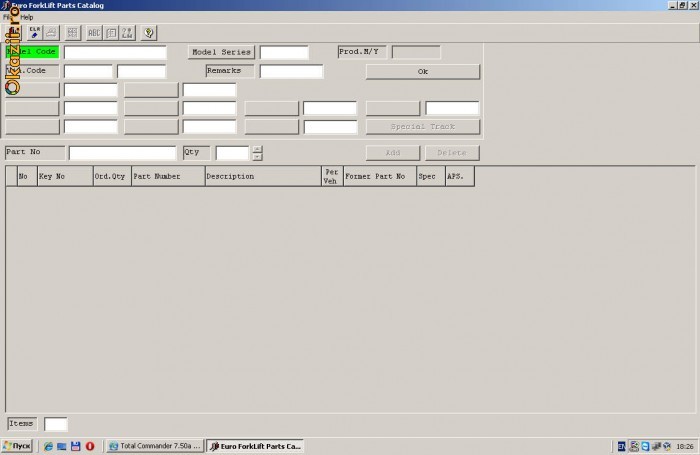Click the Ord.Qty column header
The height and width of the screenshot is (455, 700).
pos(112,176)
